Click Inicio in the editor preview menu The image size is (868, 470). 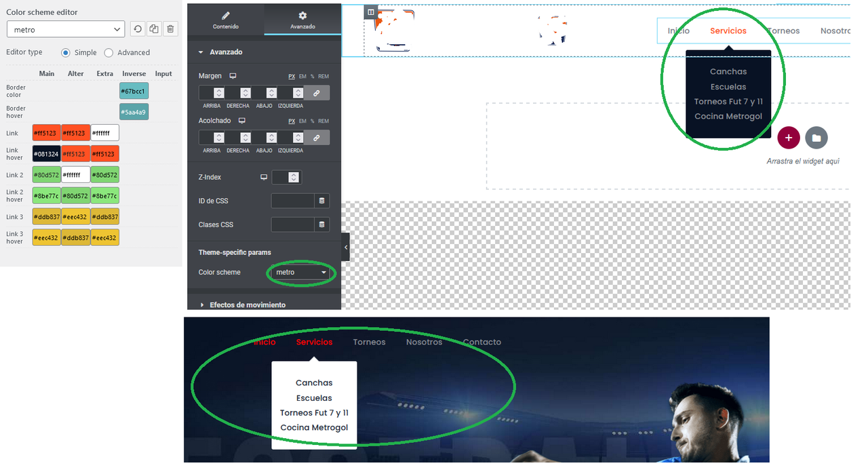pos(678,31)
